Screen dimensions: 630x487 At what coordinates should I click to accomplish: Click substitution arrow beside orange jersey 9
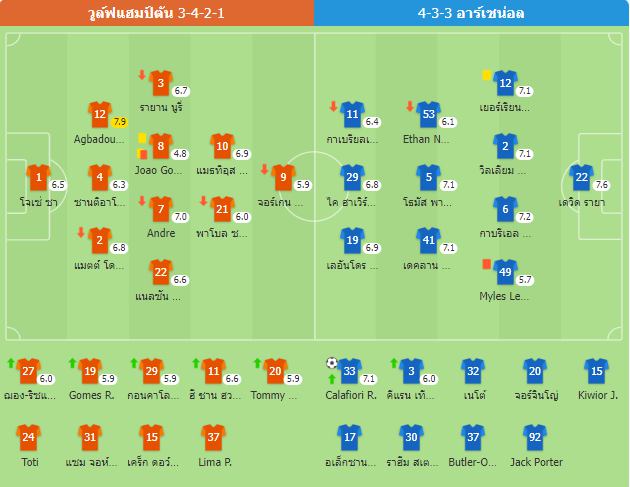pos(264,169)
